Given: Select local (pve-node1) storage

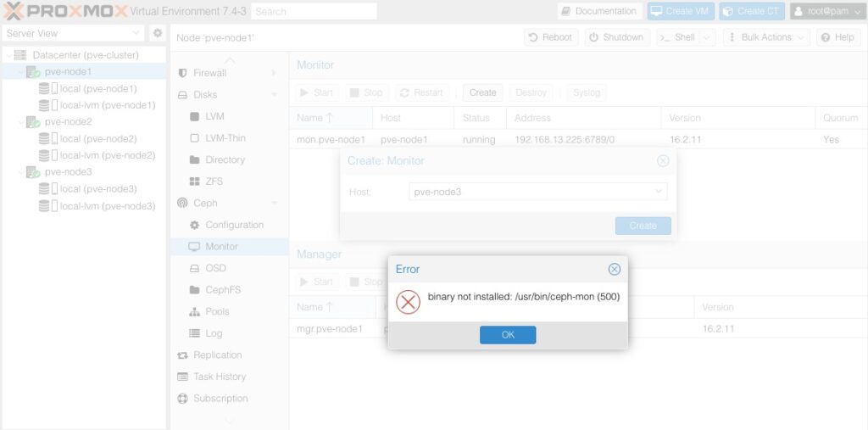Looking at the screenshot, I should pyautogui.click(x=98, y=89).
